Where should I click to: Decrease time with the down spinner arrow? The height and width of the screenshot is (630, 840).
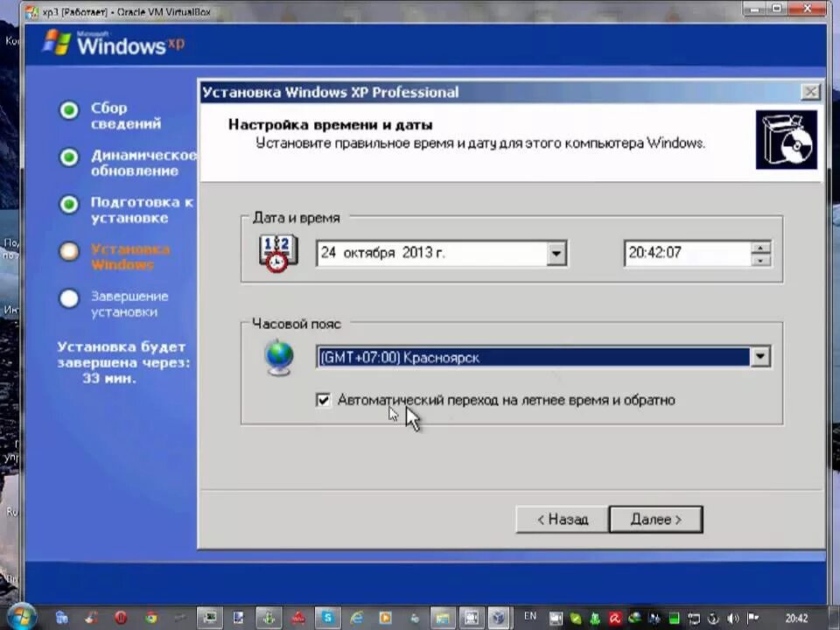[x=760, y=261]
